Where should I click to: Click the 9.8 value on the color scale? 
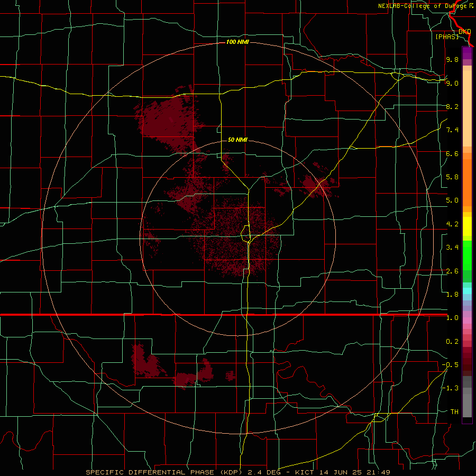coord(452,59)
